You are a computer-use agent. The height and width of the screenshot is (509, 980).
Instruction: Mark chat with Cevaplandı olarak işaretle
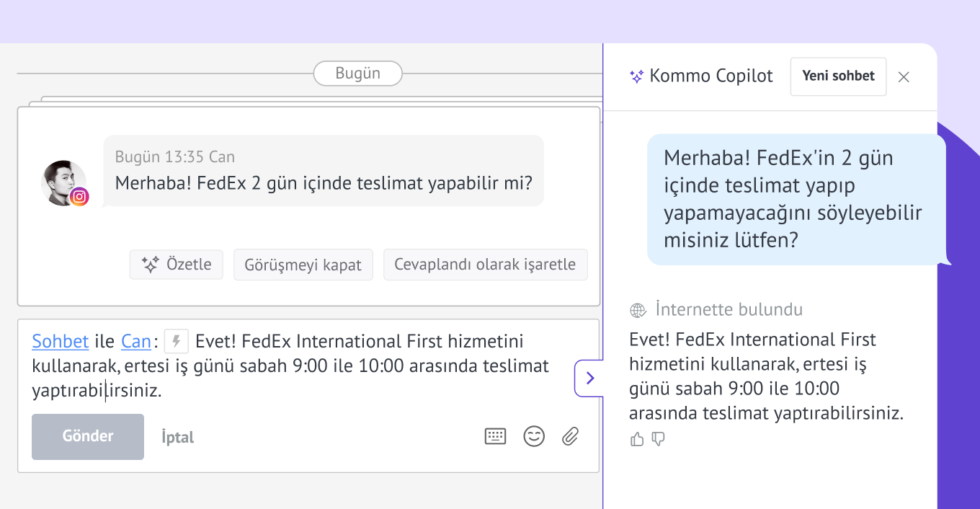[x=485, y=265]
